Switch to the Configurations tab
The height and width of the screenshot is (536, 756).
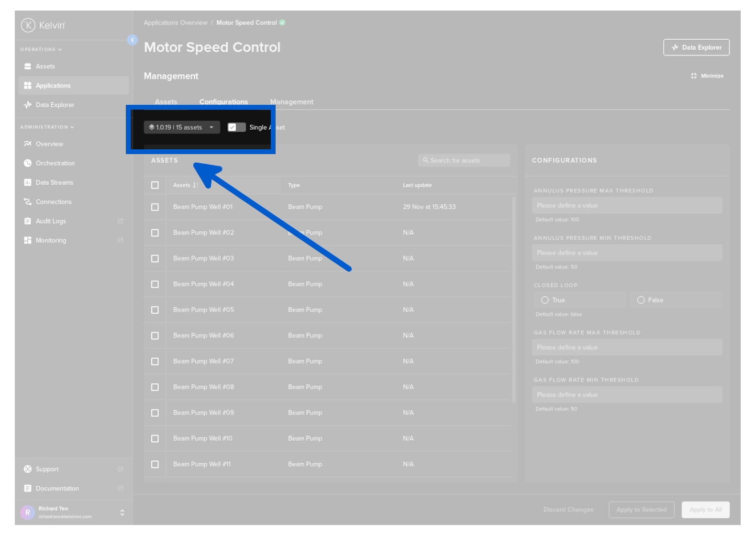(223, 102)
